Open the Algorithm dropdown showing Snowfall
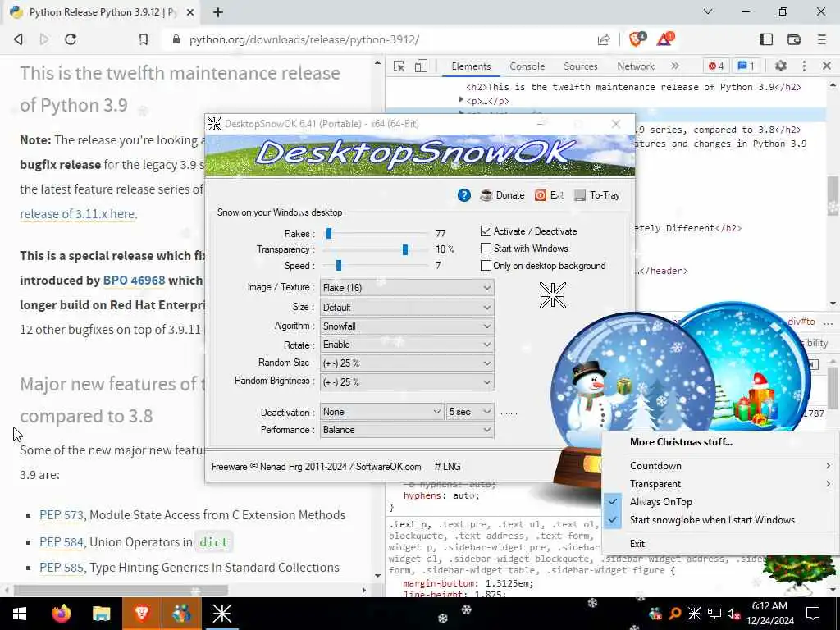 click(x=407, y=326)
